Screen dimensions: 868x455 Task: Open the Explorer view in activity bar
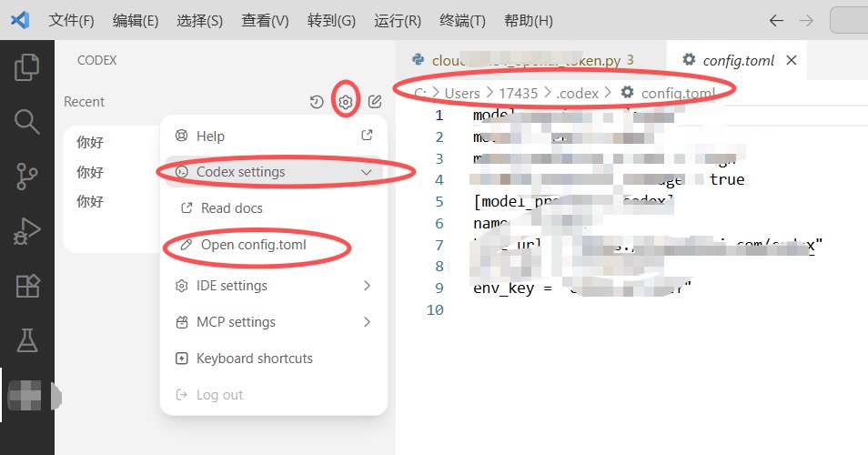point(27,66)
